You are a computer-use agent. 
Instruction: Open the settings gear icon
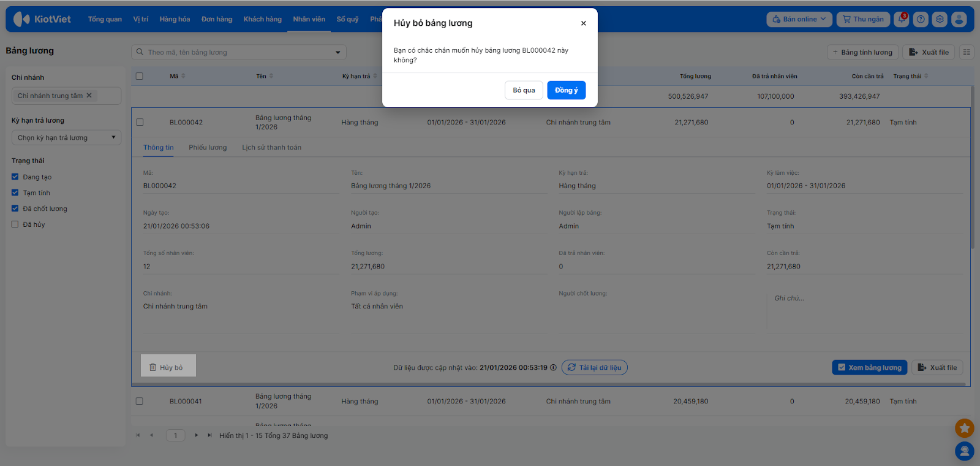click(940, 19)
